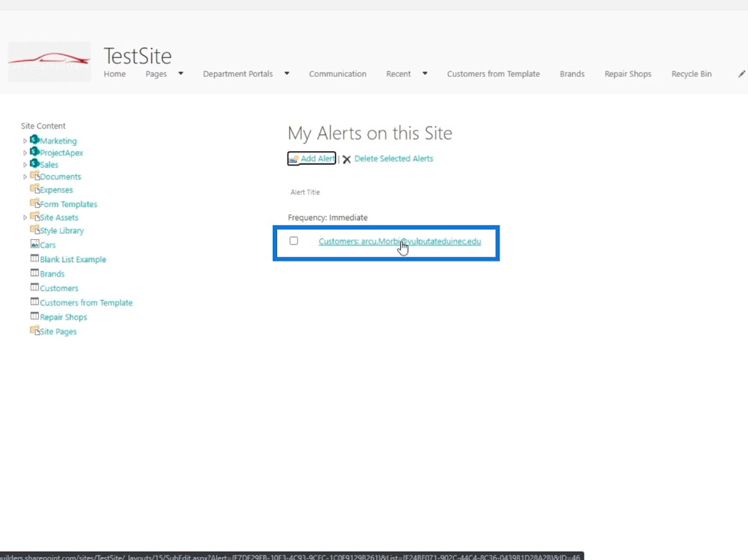The width and height of the screenshot is (748, 560).
Task: Open Site Pages in Site Content tree
Action: tap(58, 331)
